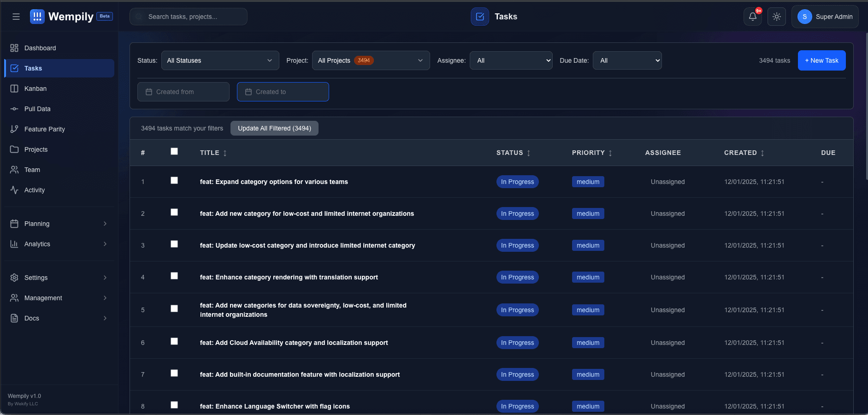The image size is (868, 415).
Task: Navigate to the Team page
Action: (x=32, y=170)
